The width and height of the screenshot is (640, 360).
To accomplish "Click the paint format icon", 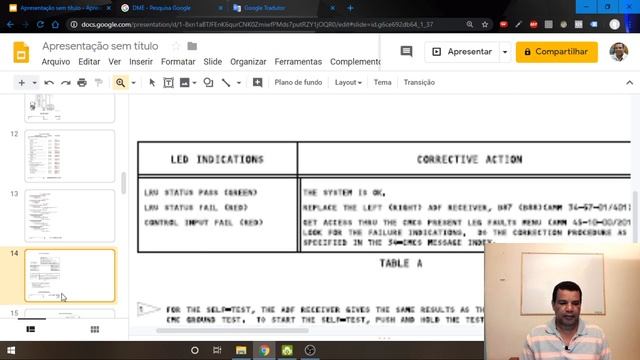I will [x=98, y=83].
